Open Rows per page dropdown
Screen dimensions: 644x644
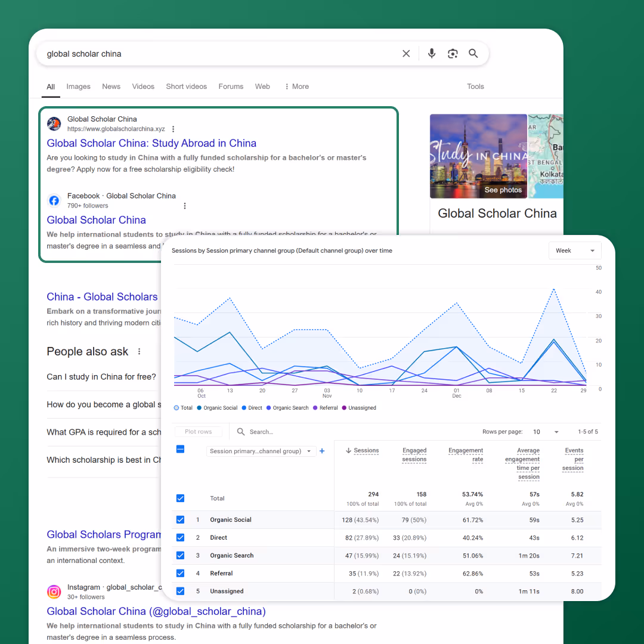point(546,432)
